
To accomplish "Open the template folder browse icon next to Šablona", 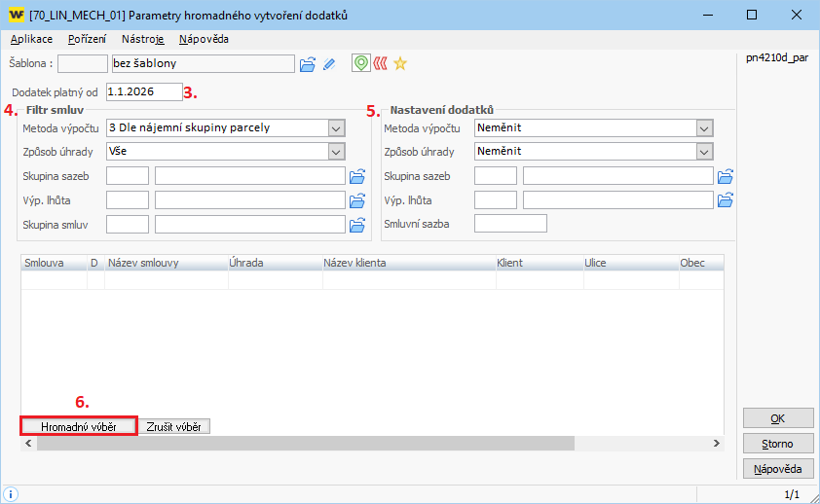I will click(x=308, y=64).
